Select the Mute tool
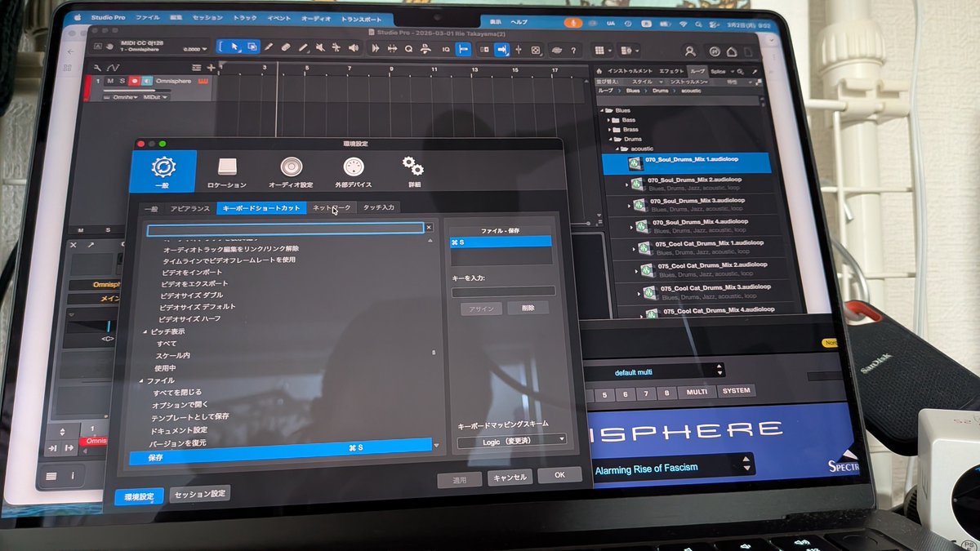 [x=321, y=48]
